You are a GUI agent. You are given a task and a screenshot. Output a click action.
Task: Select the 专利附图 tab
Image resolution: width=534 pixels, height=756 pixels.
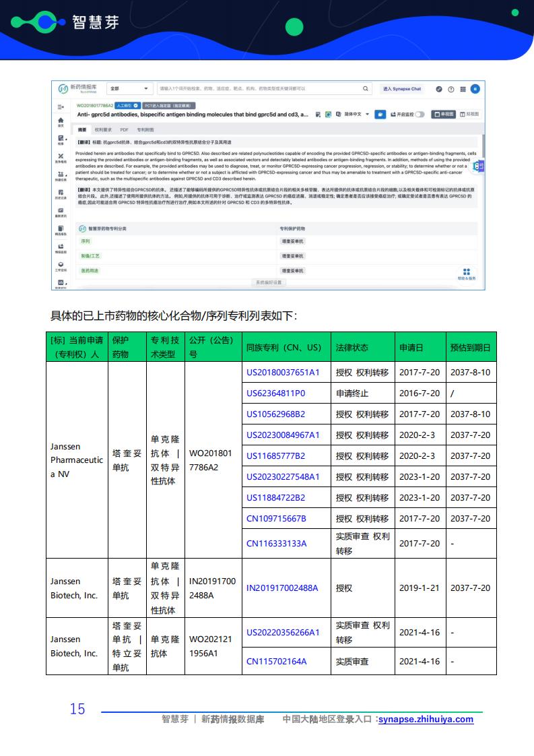pyautogui.click(x=145, y=130)
